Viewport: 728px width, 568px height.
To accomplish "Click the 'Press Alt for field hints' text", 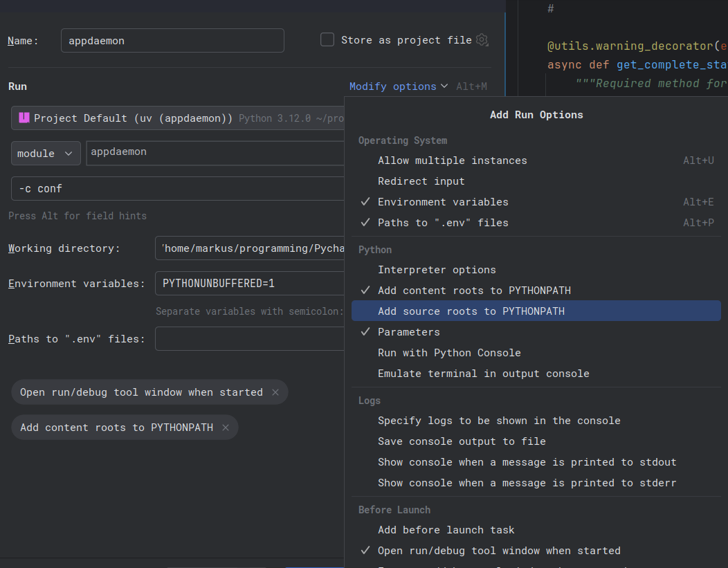I will point(78,216).
